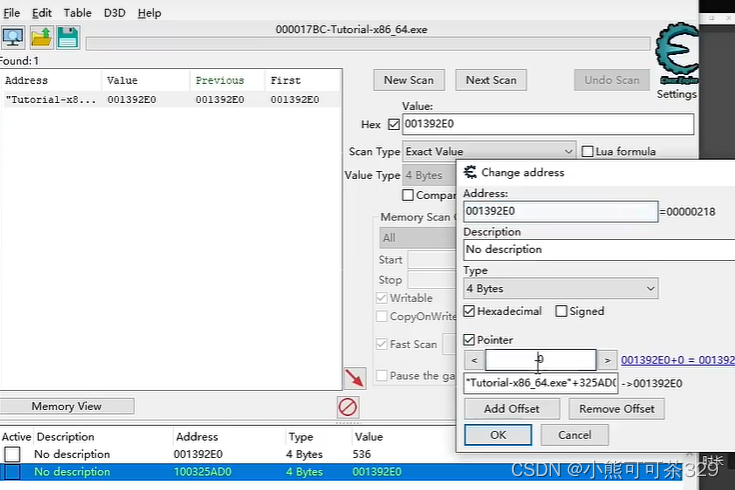Toggle the partially hidden Compare checkbox
Viewport: 735px width, 490px height.
point(408,195)
